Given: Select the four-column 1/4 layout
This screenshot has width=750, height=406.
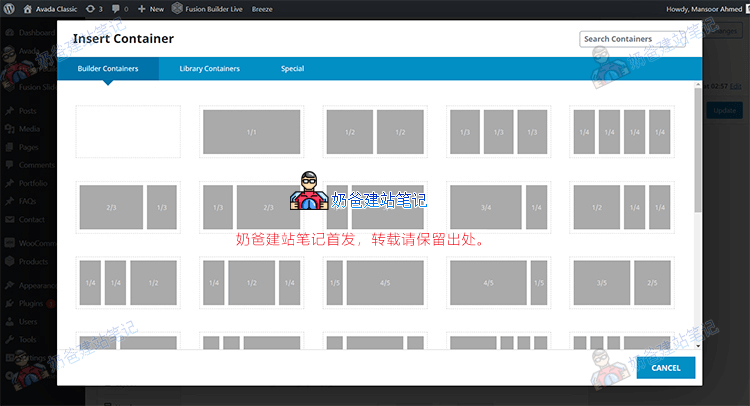Looking at the screenshot, I should pos(622,131).
